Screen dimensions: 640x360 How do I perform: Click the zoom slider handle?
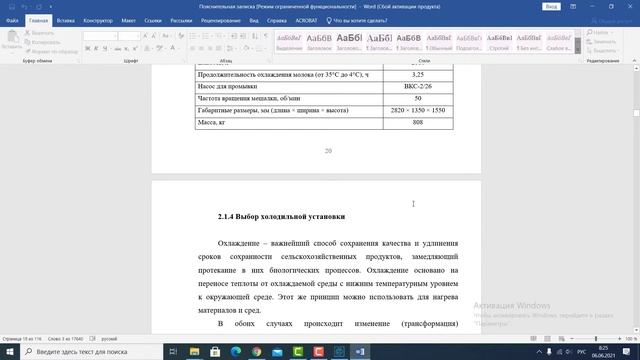pos(596,339)
